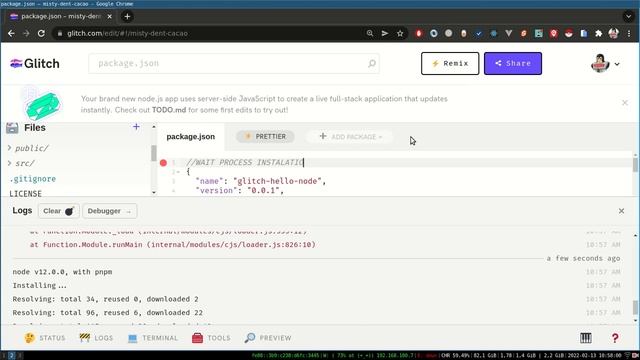
Task: Click the red error marker on line 1
Action: 163,163
